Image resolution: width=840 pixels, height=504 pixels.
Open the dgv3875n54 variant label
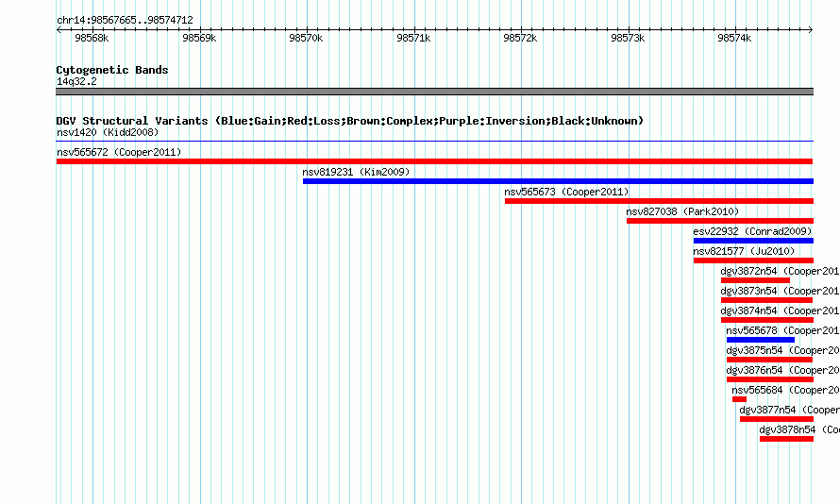pyautogui.click(x=782, y=350)
